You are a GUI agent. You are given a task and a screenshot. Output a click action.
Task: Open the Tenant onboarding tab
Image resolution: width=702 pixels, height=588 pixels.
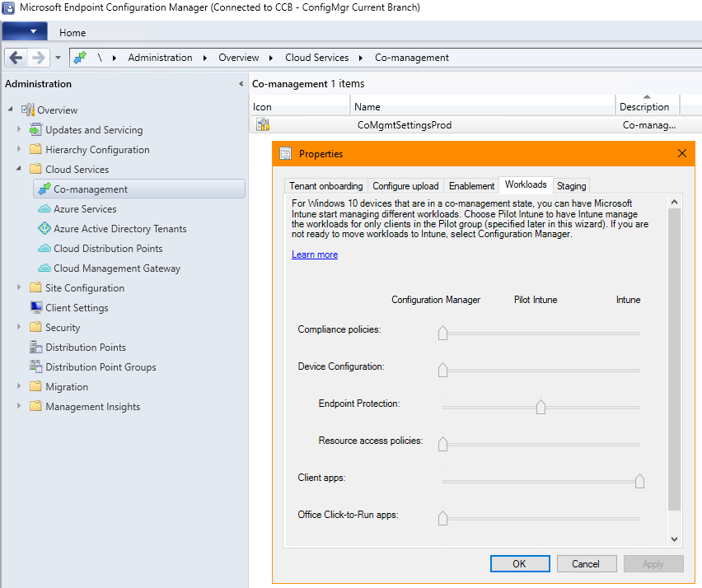(x=326, y=186)
